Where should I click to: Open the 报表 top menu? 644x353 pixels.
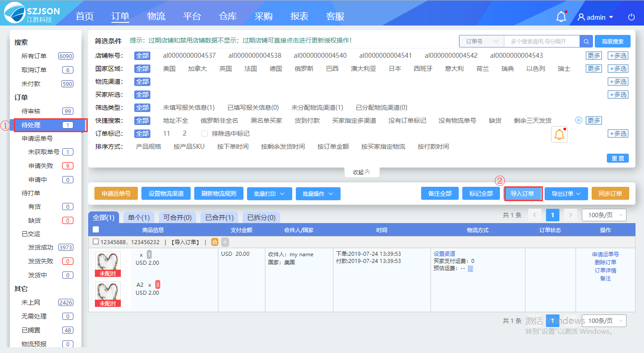click(299, 16)
